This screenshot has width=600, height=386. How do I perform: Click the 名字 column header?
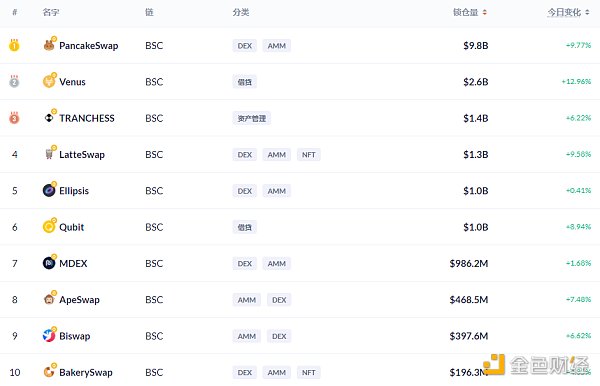point(51,12)
